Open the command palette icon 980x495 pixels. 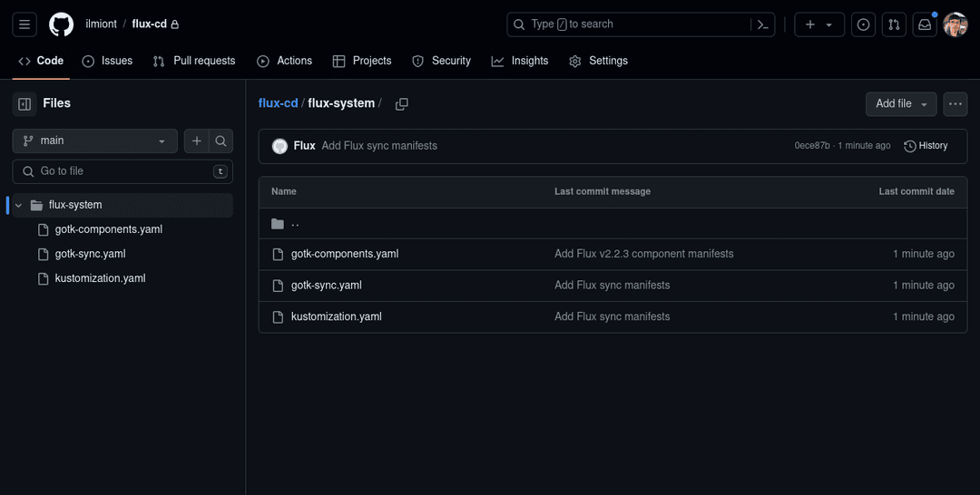763,24
